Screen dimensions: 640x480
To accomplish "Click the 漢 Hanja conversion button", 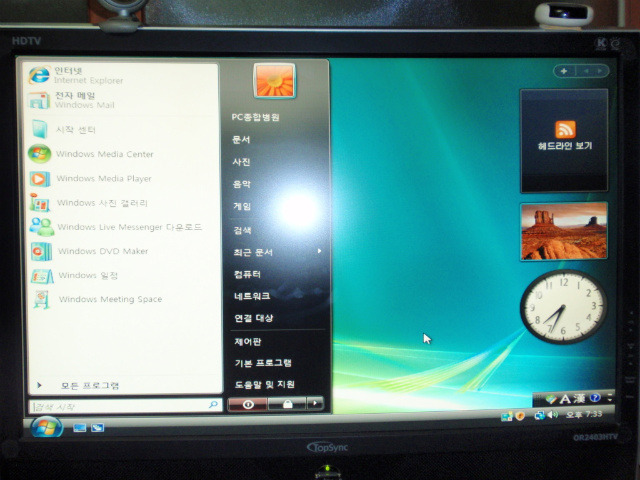I will (580, 398).
